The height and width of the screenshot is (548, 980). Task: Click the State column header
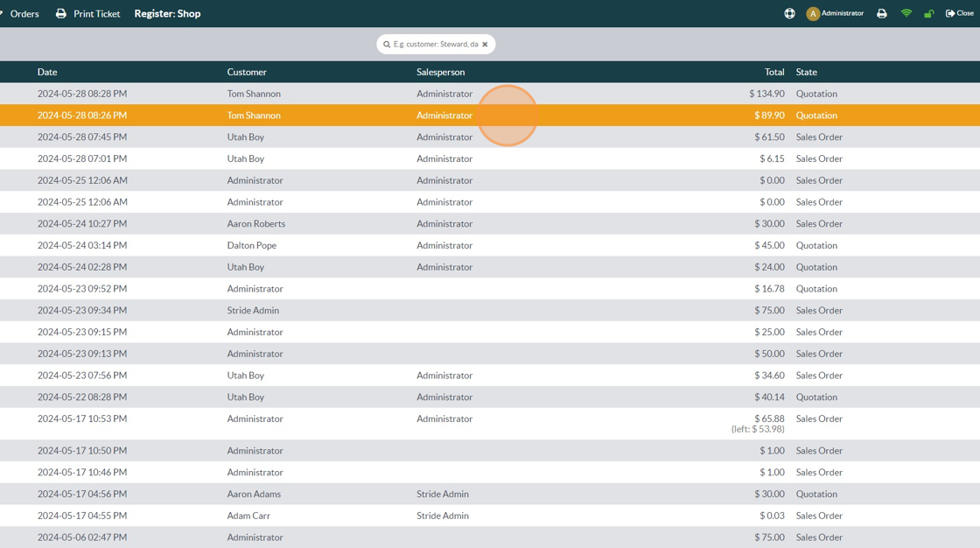(x=806, y=72)
